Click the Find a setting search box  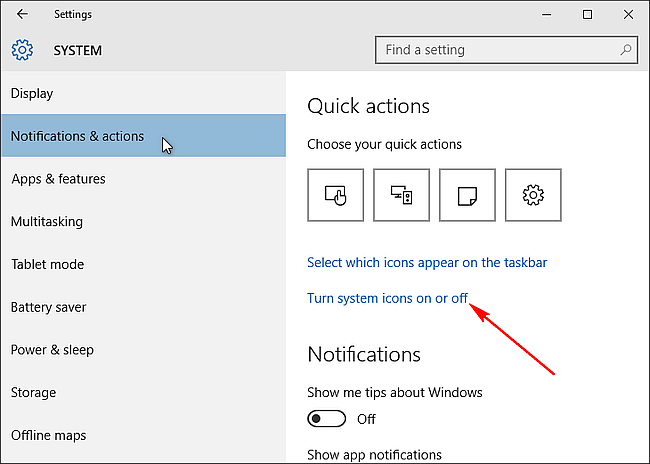click(506, 50)
